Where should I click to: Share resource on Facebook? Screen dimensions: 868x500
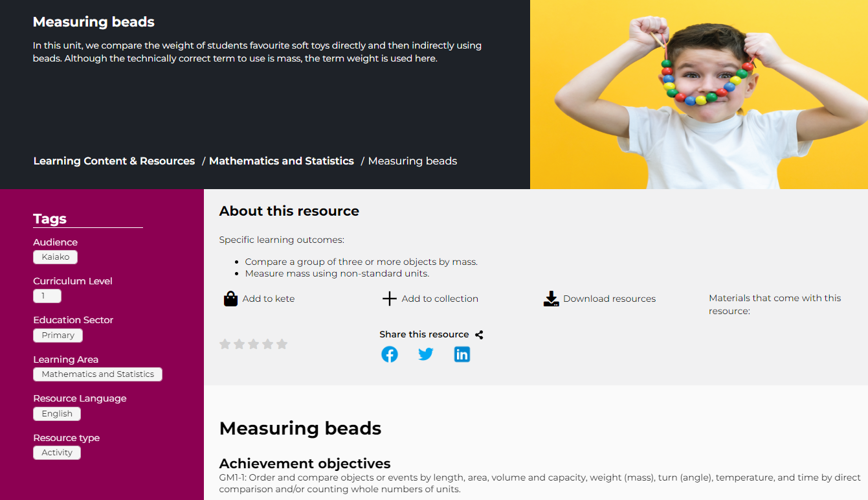point(390,354)
